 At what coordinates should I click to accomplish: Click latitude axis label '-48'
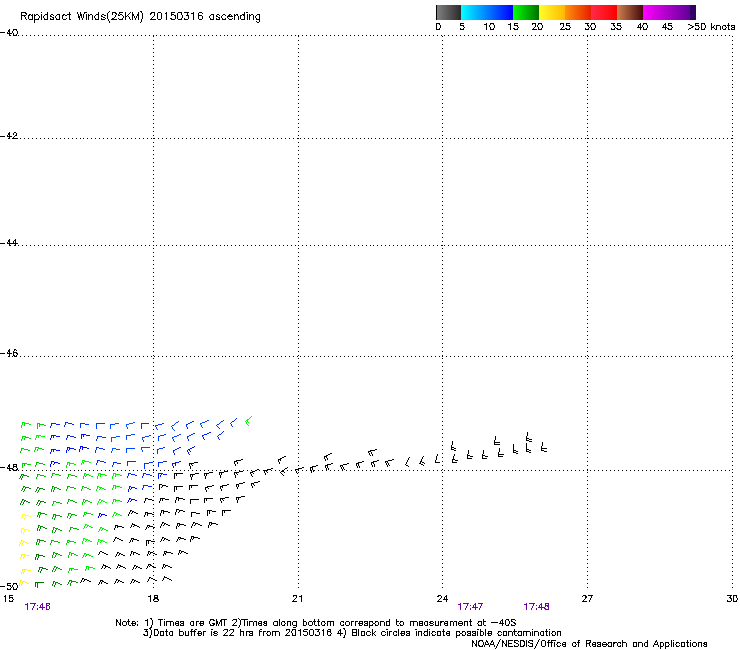pos(9,467)
